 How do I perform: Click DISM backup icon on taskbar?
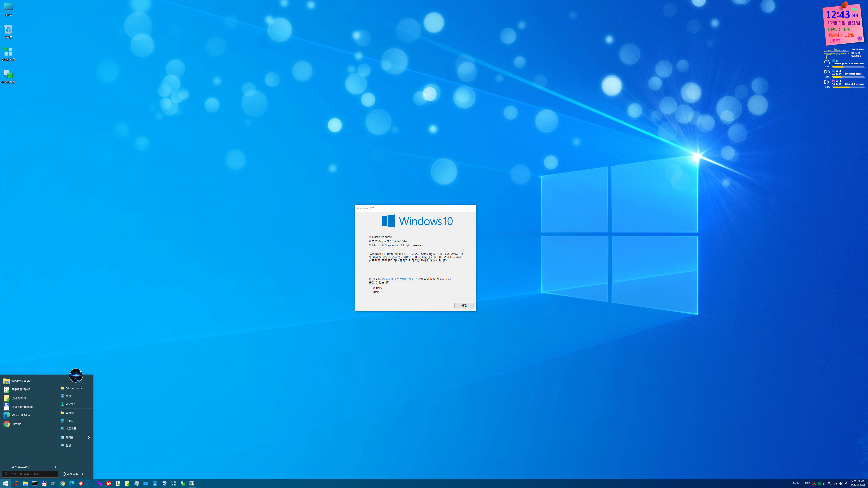(x=174, y=483)
